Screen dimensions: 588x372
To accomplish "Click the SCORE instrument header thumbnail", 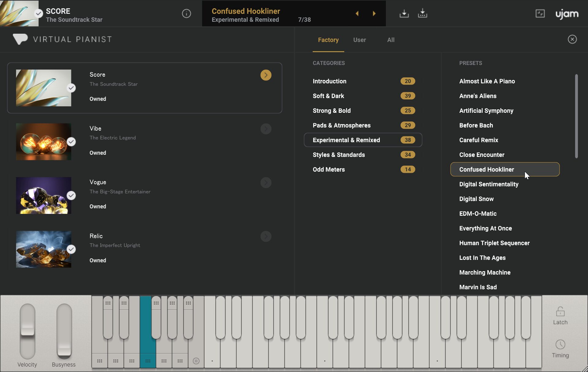I will (19, 13).
